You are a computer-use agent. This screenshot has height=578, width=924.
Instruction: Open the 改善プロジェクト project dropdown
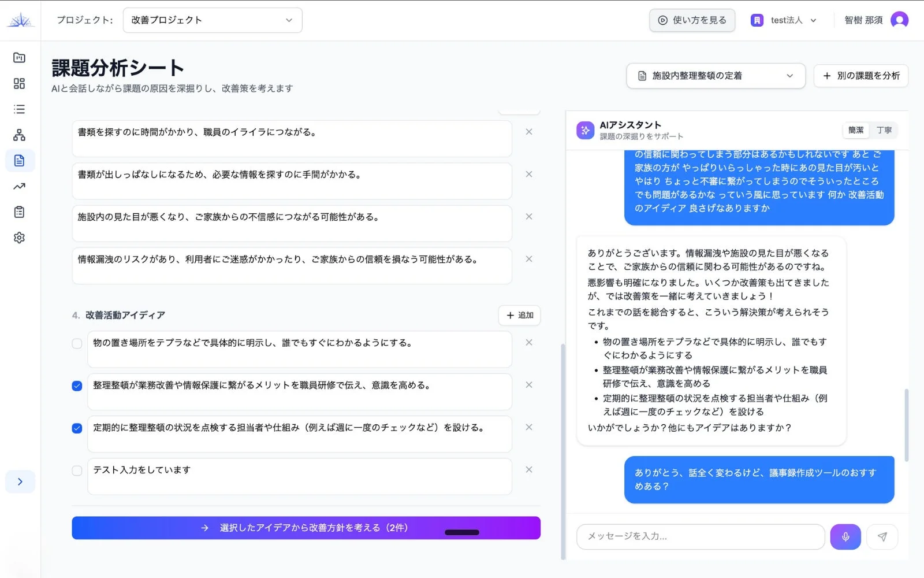click(212, 20)
